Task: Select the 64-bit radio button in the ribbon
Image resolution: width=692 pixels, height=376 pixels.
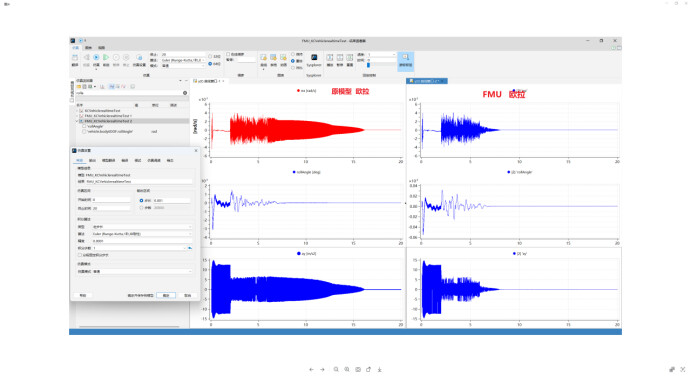Action: click(x=210, y=64)
